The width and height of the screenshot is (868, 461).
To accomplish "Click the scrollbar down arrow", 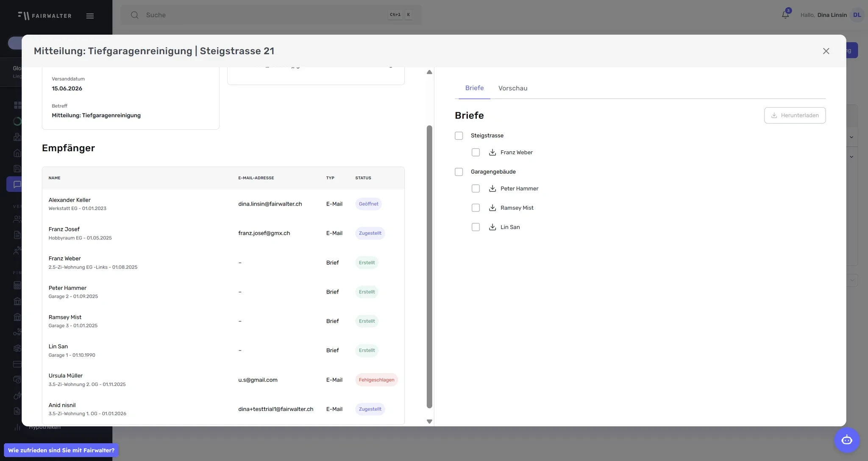I will point(429,422).
